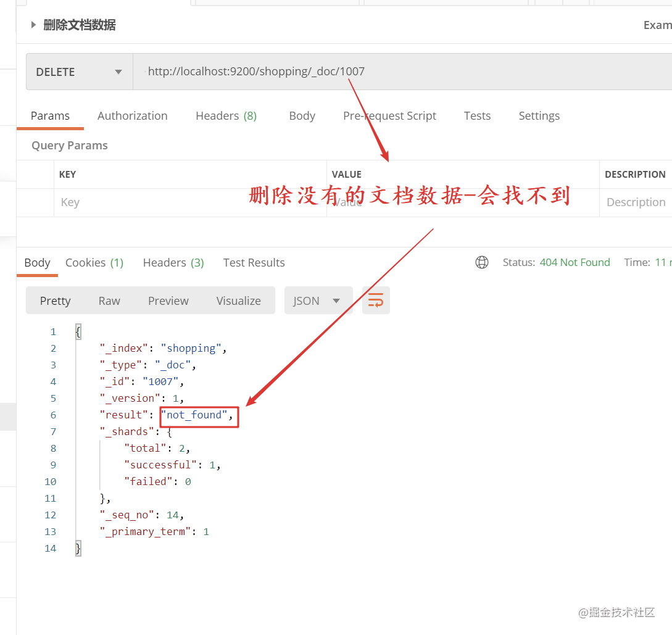Screen dimensions: 672x635
Task: Open the DELETE method dropdown
Action: 79,72
